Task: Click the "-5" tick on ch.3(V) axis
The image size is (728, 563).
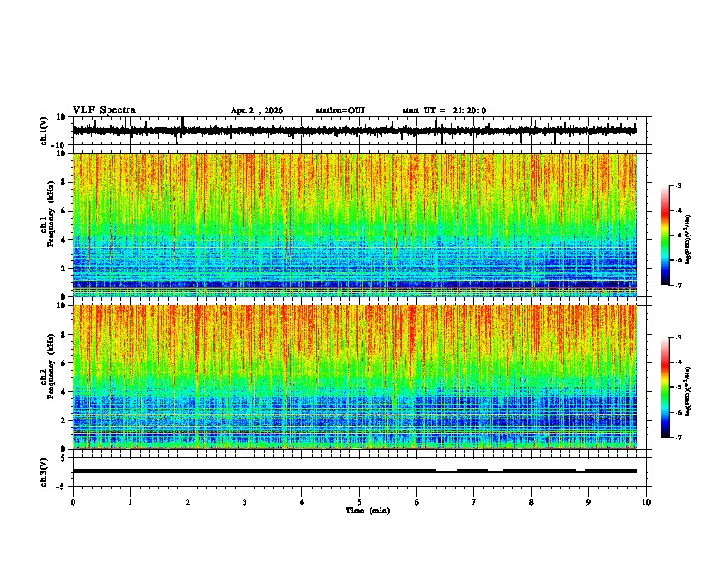Action: tap(62, 487)
